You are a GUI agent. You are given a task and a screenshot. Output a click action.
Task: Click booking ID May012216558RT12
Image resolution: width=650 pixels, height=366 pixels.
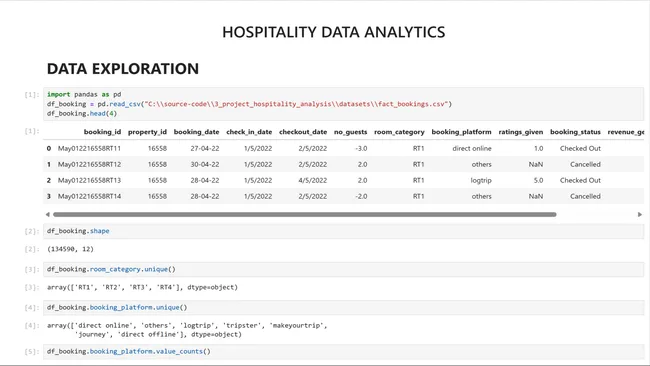(x=89, y=164)
